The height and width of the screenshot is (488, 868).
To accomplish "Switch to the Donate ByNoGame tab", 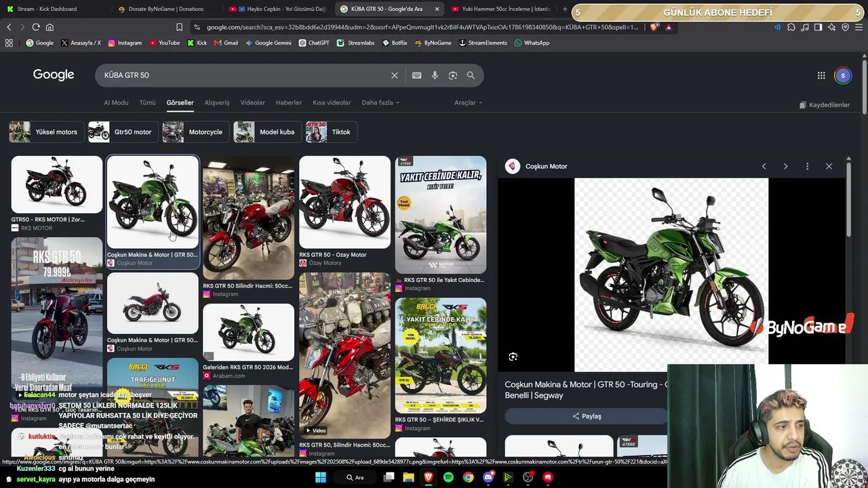I will coord(166,9).
